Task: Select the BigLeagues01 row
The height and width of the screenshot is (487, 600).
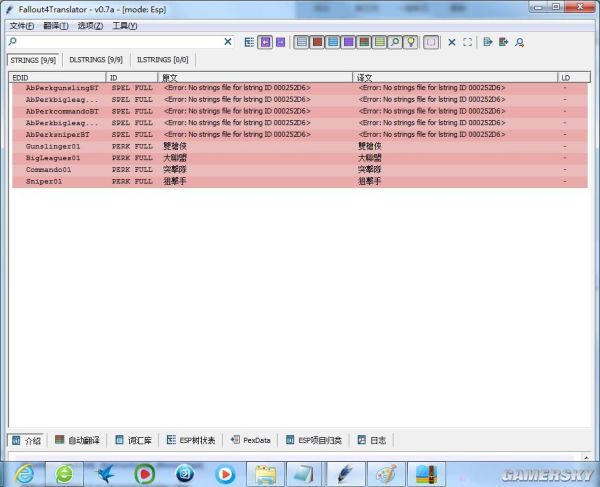Action: coord(300,158)
